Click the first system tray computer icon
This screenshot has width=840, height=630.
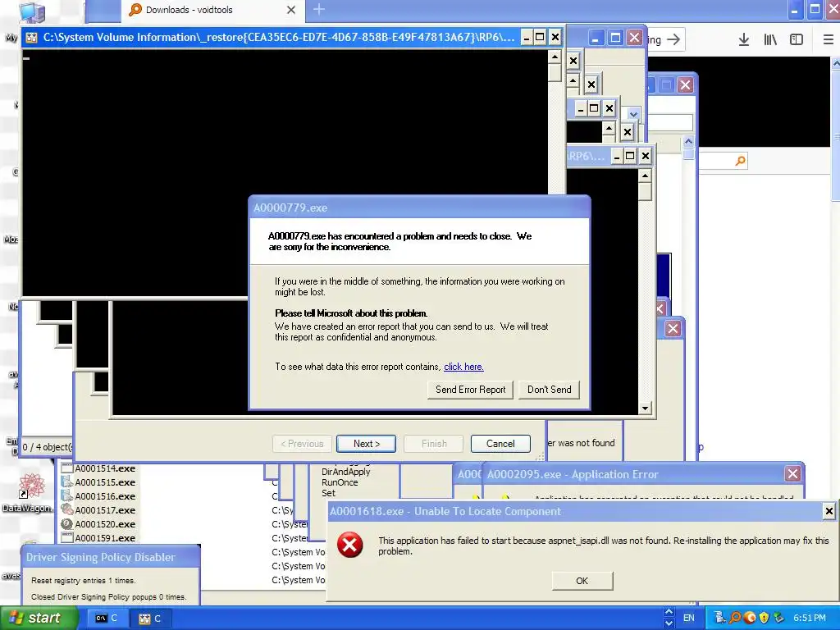click(720, 618)
